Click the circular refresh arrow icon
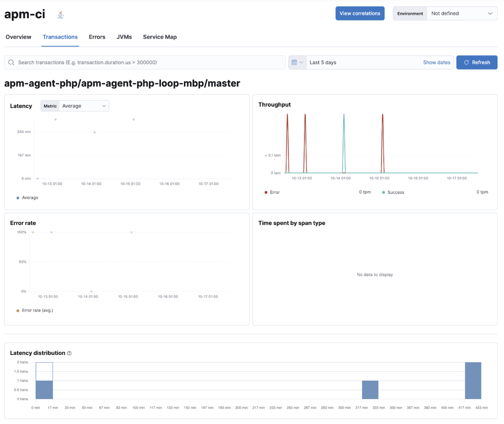This screenshot has height=424, width=504. (x=466, y=62)
